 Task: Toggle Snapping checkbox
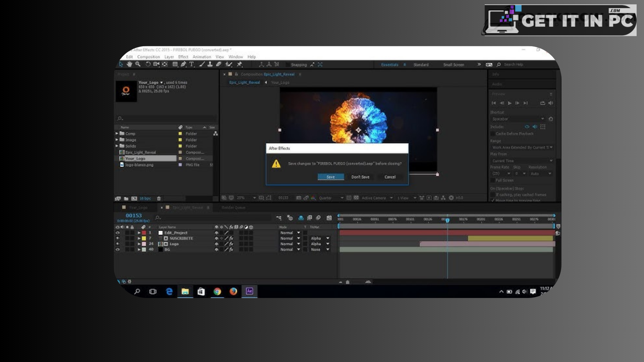288,65
